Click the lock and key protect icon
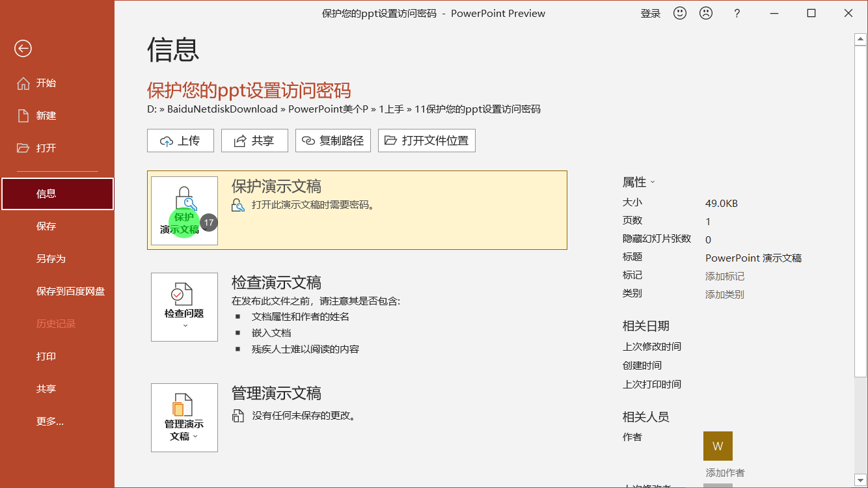The width and height of the screenshot is (868, 488). tap(185, 198)
